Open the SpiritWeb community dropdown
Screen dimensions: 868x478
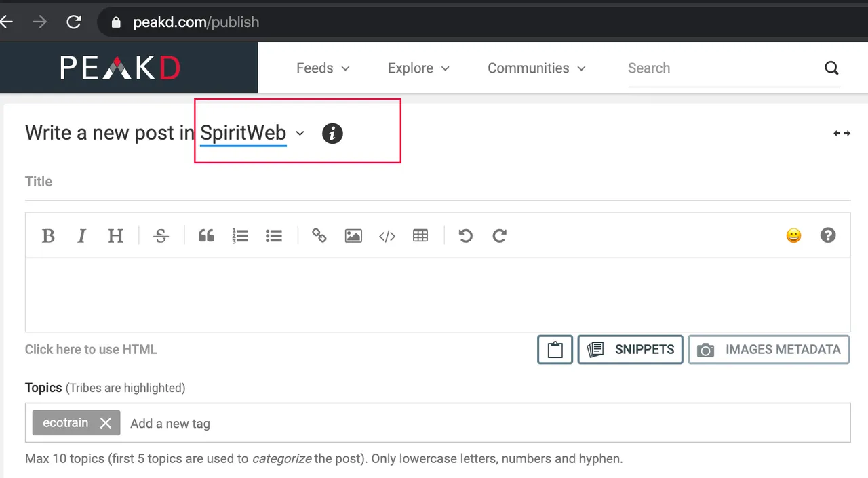[252, 134]
